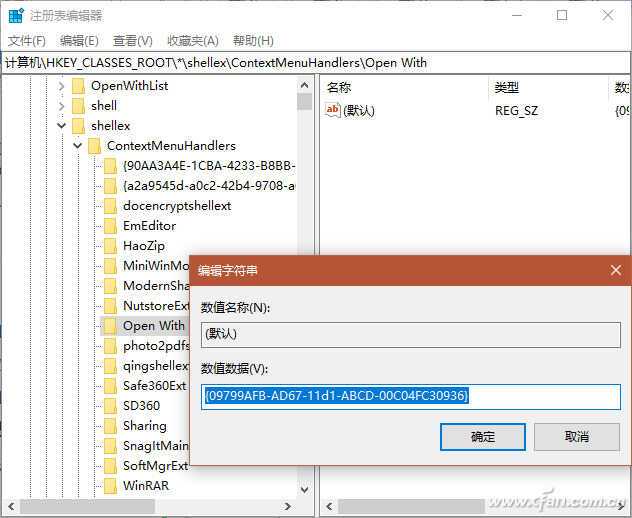Open the 文件(F) menu
The image size is (632, 518).
[x=27, y=41]
